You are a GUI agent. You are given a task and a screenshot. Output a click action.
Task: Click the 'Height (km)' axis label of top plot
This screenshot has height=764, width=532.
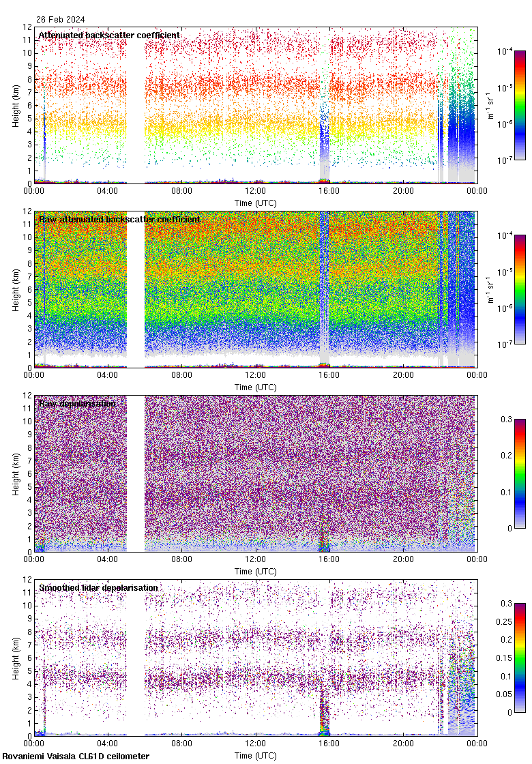point(16,106)
